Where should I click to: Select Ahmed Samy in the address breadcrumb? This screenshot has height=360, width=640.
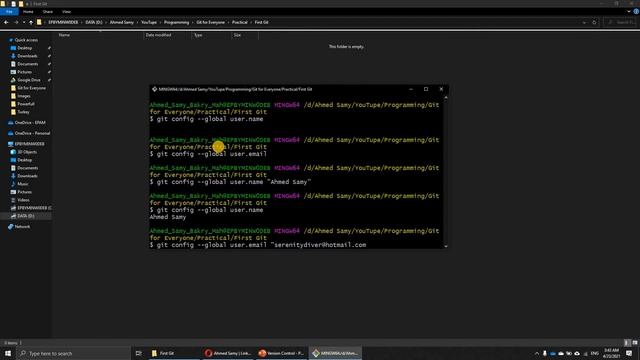(x=122, y=22)
